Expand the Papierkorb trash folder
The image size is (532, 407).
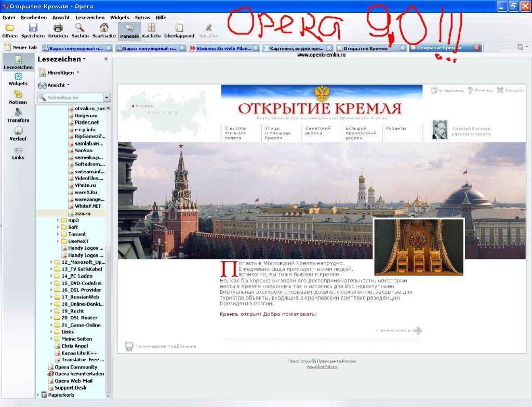pyautogui.click(x=38, y=395)
